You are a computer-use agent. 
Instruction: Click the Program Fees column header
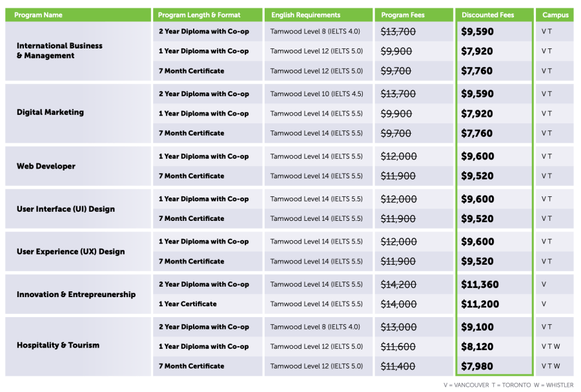(x=403, y=15)
